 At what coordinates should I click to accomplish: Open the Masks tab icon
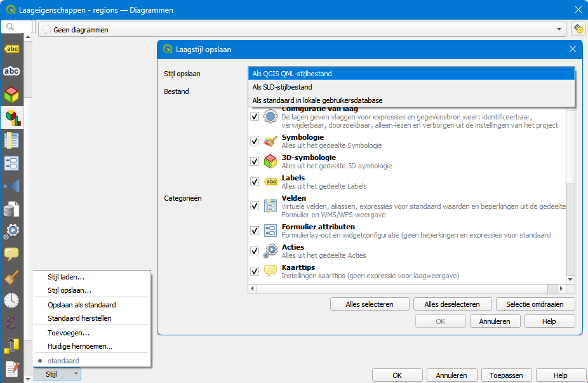tap(11, 72)
